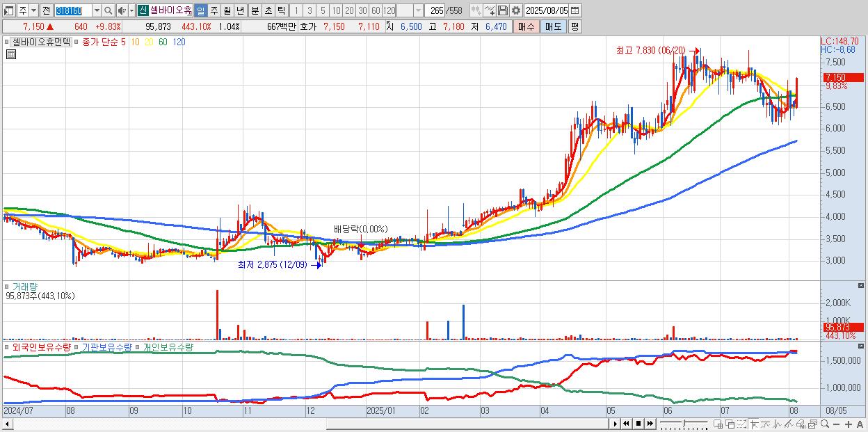Click the date field 2025/08/05
This screenshot has height=432, width=868.
547,10
